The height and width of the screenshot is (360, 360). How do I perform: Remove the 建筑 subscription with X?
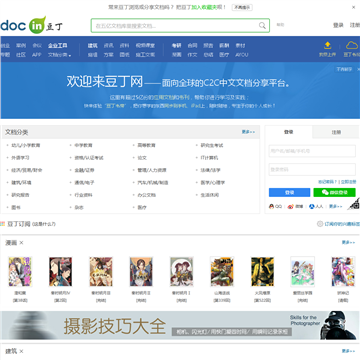point(21,351)
